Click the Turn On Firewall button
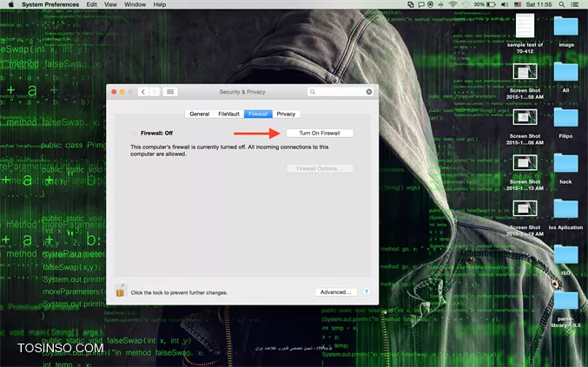Viewport: 588px width, 367px height. [x=320, y=133]
